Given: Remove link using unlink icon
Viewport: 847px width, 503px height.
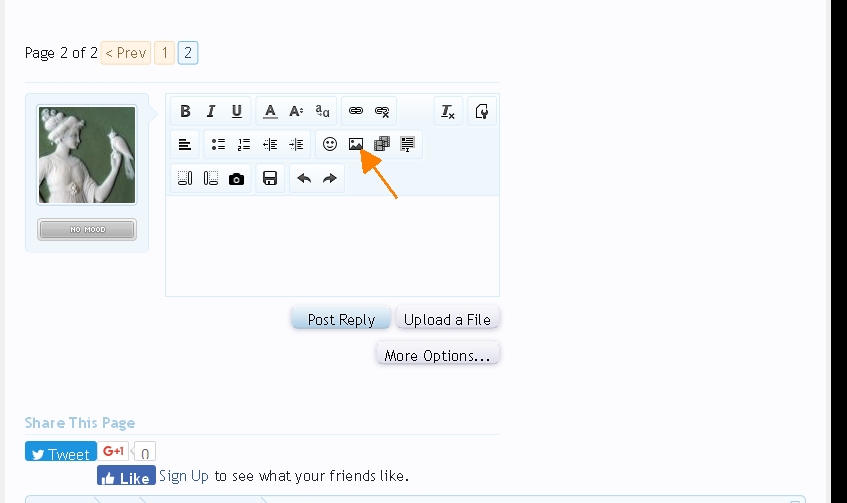Looking at the screenshot, I should click(382, 111).
